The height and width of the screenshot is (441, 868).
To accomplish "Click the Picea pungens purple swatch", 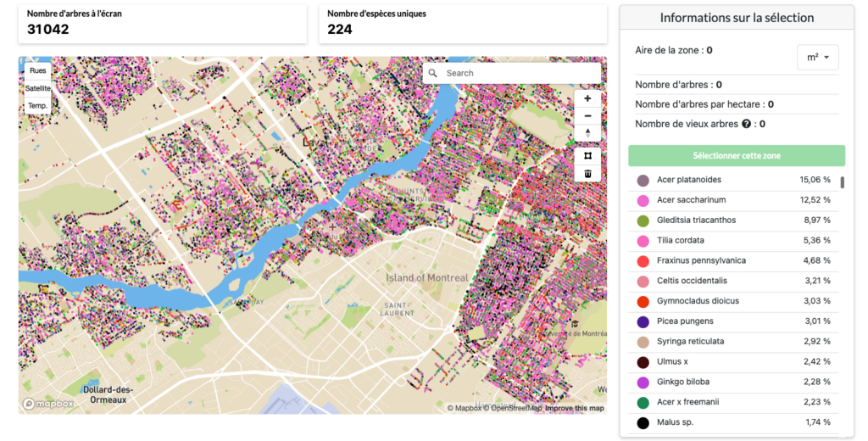I will coord(643,321).
